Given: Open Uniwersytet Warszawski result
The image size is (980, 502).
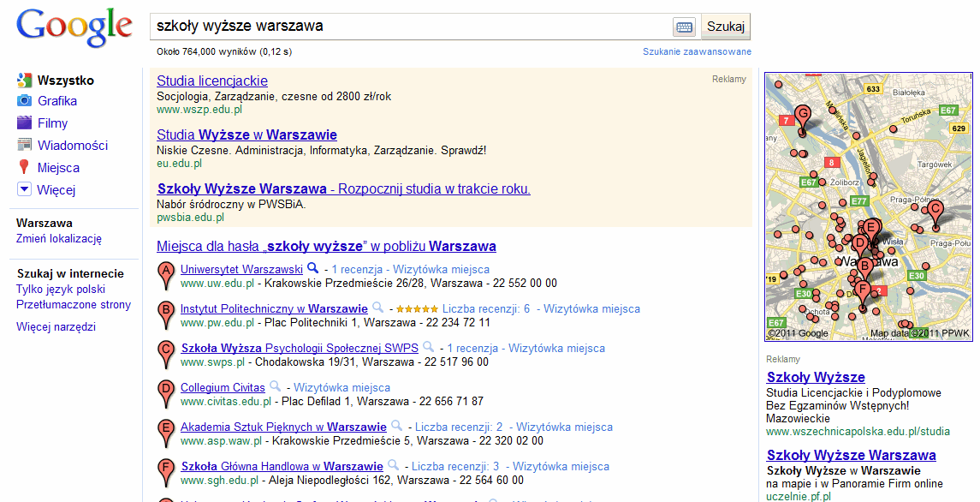Looking at the screenshot, I should point(242,269).
